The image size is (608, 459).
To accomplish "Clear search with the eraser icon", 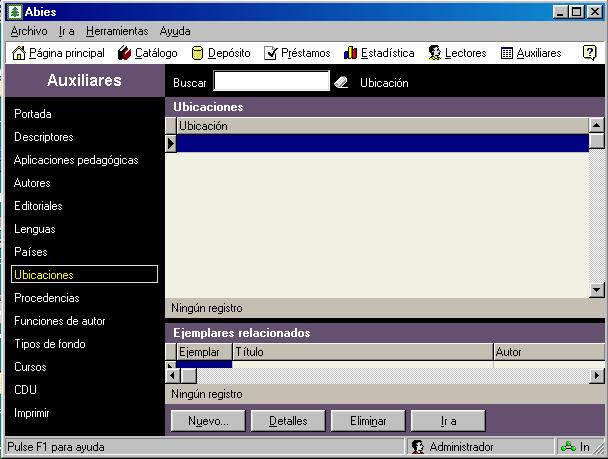I will click(x=341, y=83).
